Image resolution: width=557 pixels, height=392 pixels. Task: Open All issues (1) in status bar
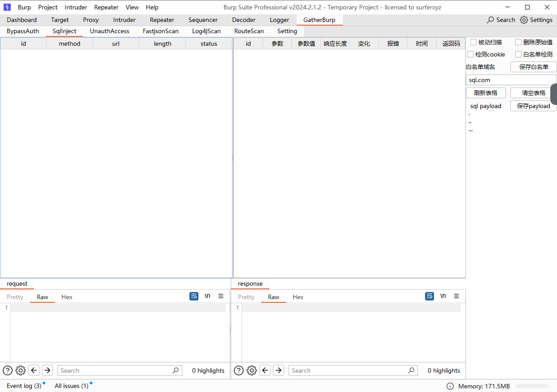71,386
